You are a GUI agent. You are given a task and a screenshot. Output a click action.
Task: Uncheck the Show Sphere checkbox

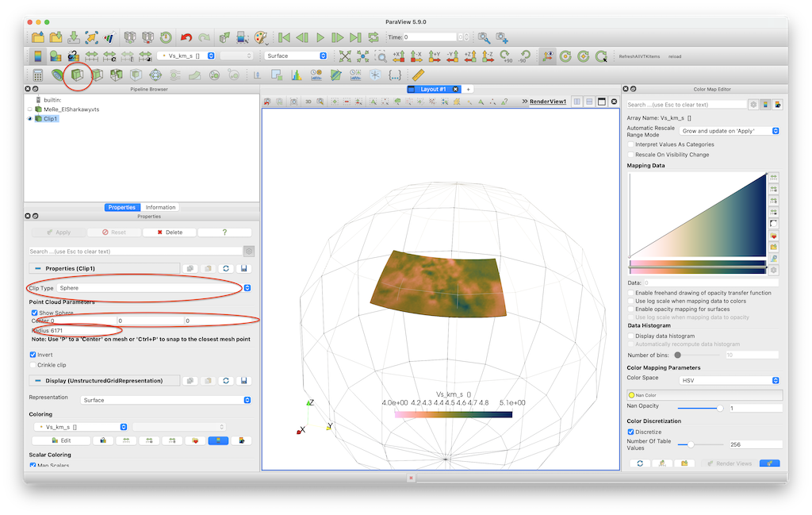[x=33, y=313]
